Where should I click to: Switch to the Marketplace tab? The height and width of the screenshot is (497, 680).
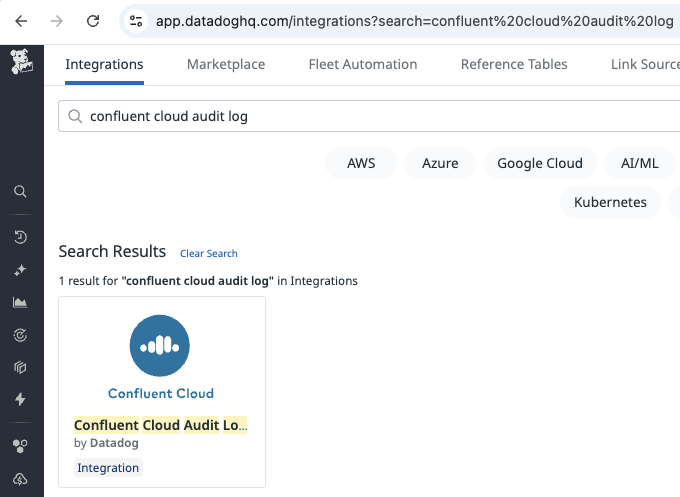(x=226, y=64)
